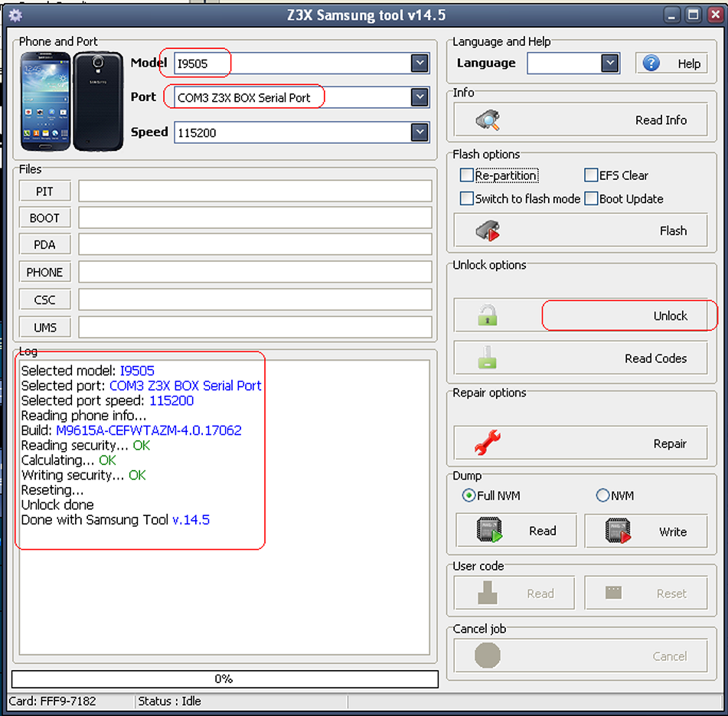Select the NVM radio button
This screenshot has height=716, width=728.
602,495
